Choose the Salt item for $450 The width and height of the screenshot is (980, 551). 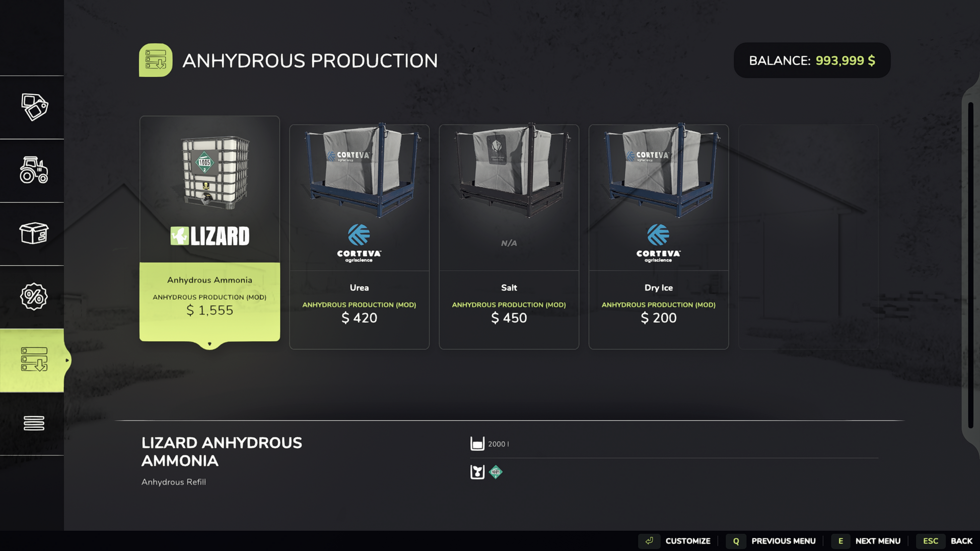tap(509, 237)
